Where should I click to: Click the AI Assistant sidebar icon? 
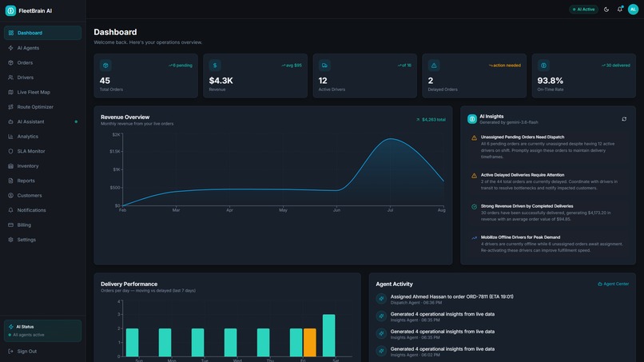coord(10,121)
